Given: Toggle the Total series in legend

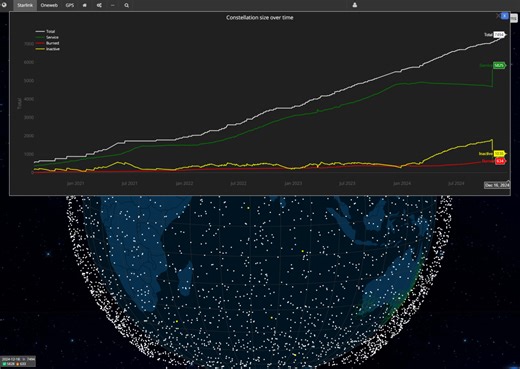Looking at the screenshot, I should coord(45,31).
